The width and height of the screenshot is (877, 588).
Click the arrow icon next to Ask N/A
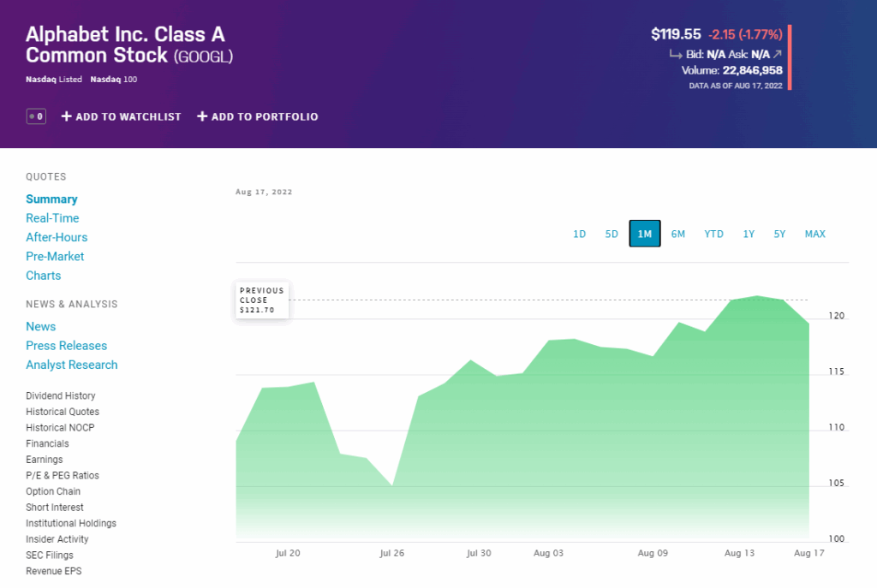click(x=777, y=54)
